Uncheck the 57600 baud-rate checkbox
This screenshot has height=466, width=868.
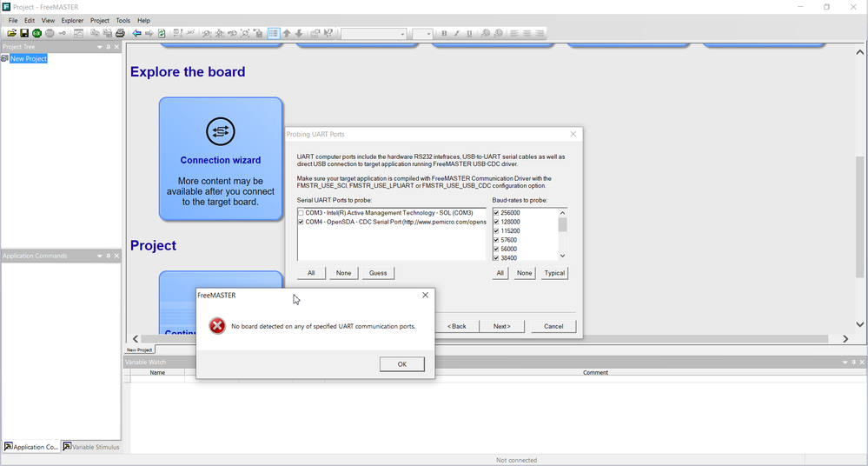click(496, 240)
